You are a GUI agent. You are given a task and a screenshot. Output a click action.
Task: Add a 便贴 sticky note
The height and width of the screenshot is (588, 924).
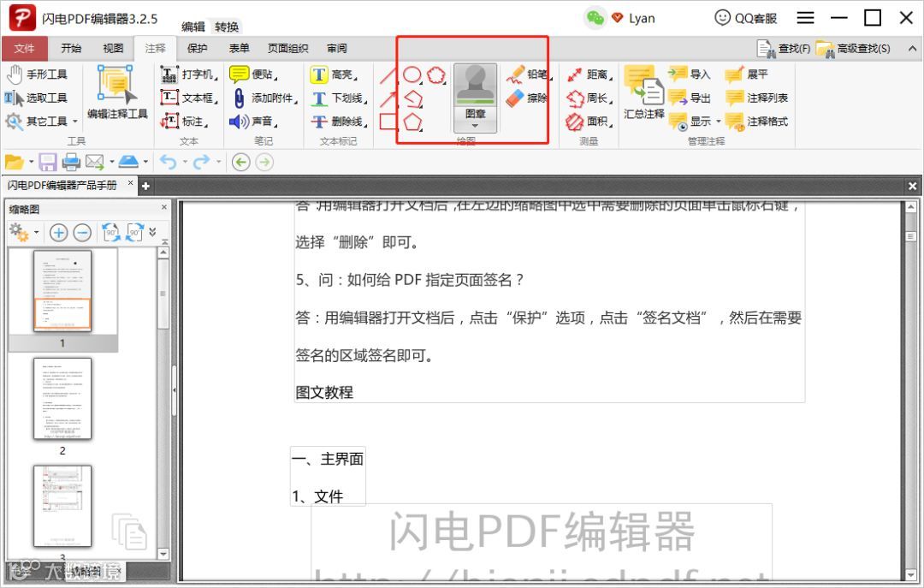click(x=253, y=74)
